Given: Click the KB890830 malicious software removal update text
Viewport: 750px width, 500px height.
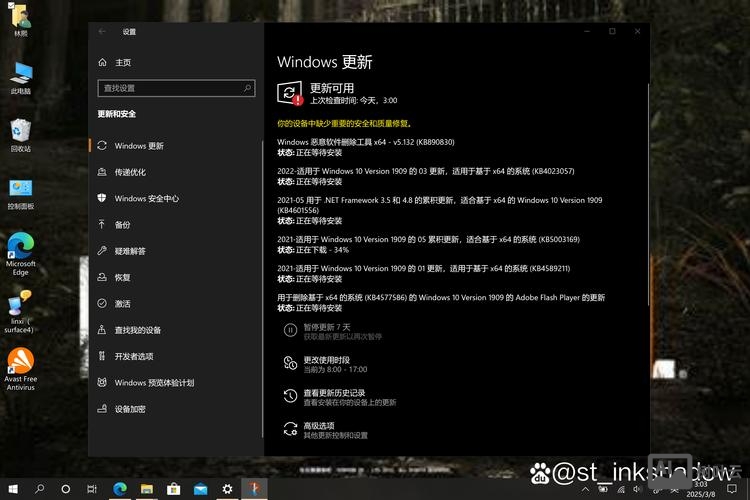Looking at the screenshot, I should (366, 142).
